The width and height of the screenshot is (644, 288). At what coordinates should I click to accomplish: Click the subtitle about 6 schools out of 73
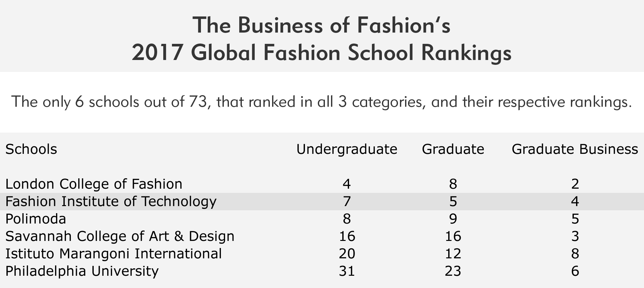pos(321,102)
